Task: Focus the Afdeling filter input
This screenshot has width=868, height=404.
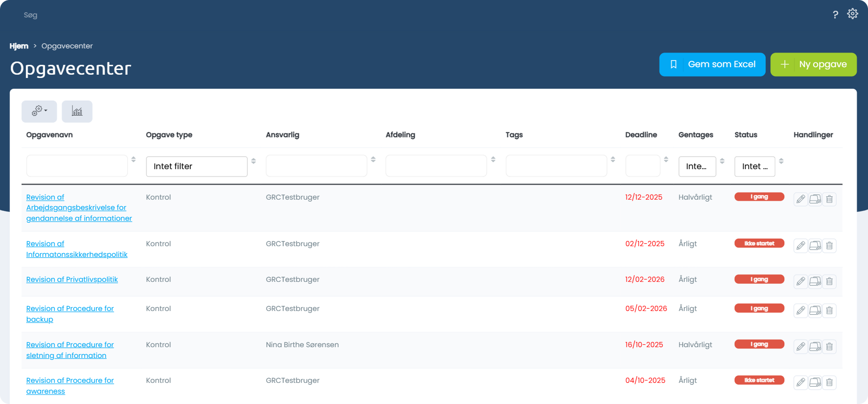Action: click(x=436, y=166)
